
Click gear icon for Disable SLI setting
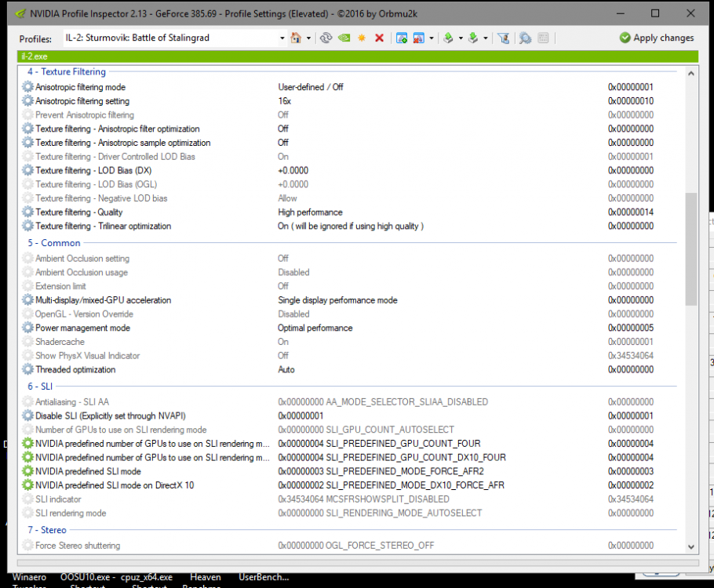27,416
